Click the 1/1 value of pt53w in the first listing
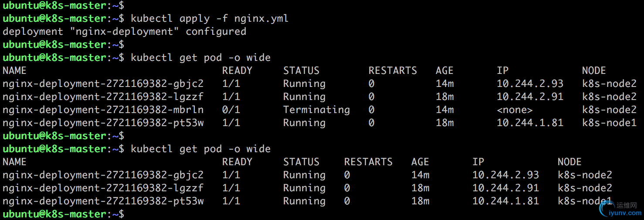 [x=231, y=123]
